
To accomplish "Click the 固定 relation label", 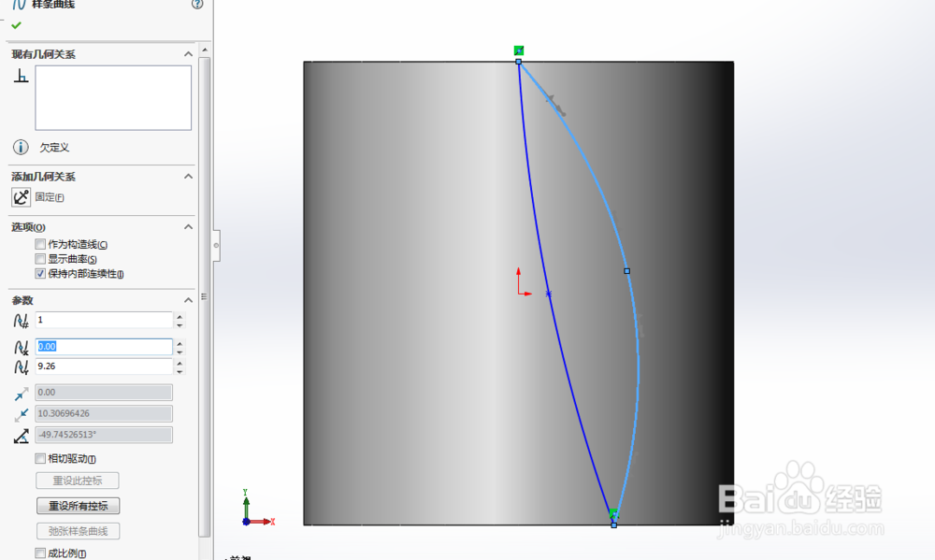I will 50,197.
